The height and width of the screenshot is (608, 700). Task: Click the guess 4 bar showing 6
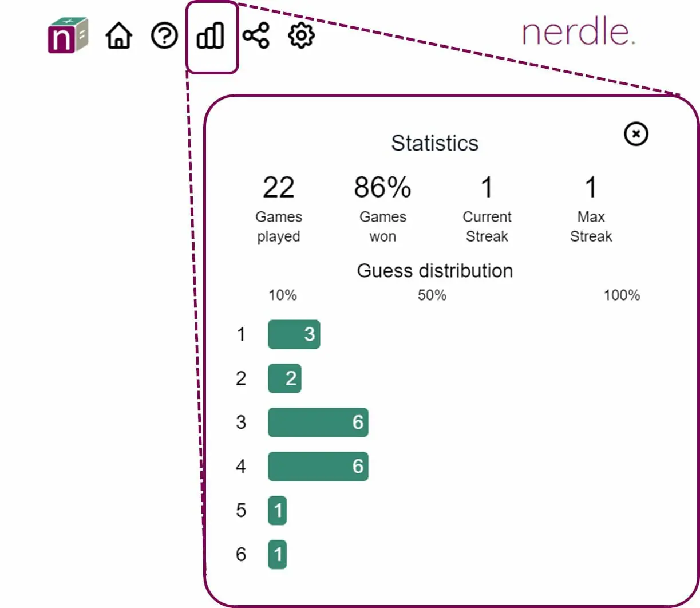(x=318, y=467)
